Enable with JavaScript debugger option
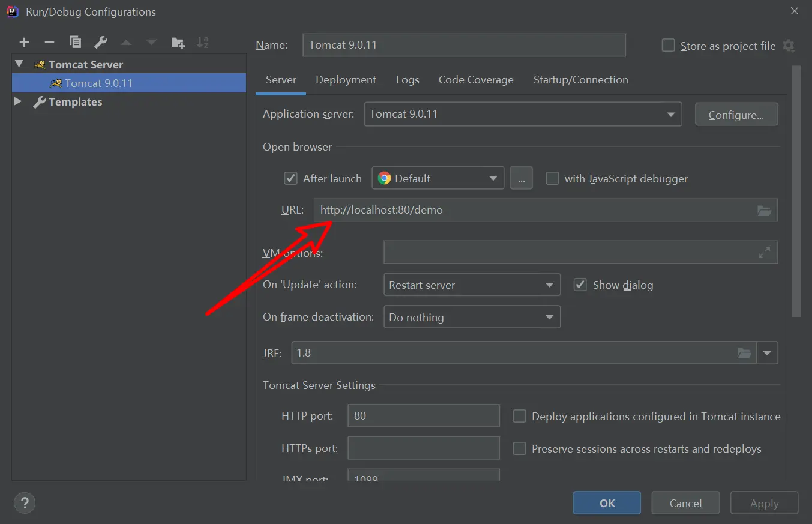The width and height of the screenshot is (812, 524). (x=552, y=178)
